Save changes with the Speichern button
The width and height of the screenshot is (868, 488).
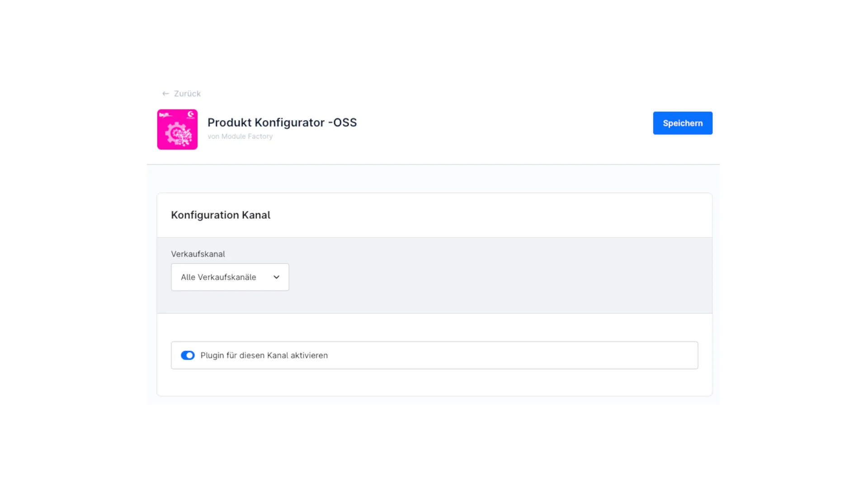click(682, 123)
